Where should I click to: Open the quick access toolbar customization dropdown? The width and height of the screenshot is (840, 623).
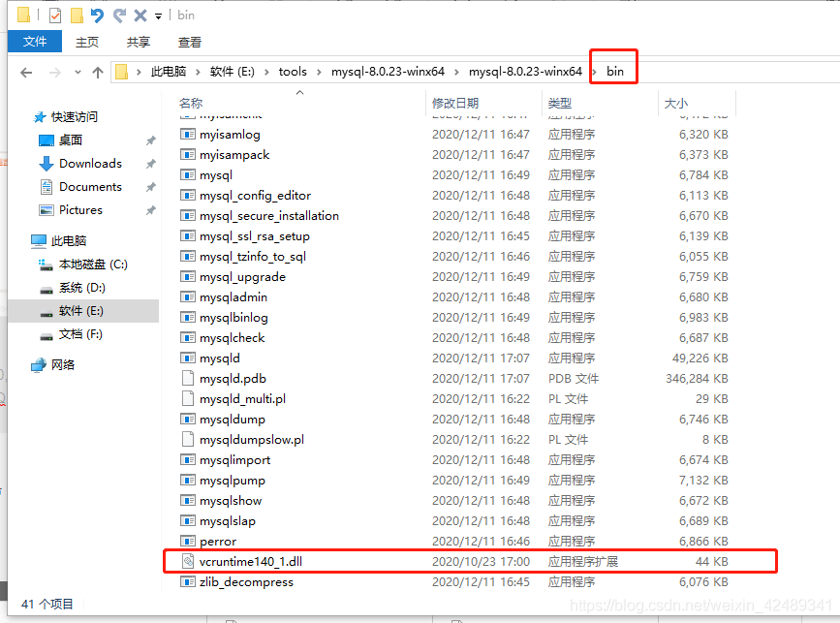click(156, 15)
